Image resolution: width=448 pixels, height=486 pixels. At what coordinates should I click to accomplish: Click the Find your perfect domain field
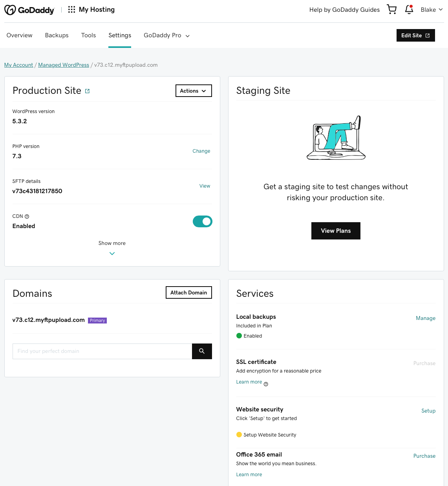click(x=102, y=351)
